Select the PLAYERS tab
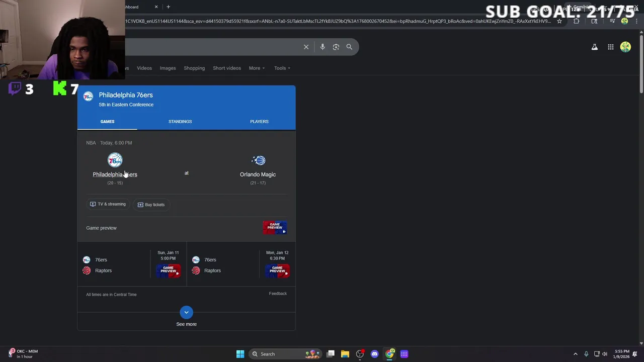This screenshot has height=362, width=644. click(259, 121)
